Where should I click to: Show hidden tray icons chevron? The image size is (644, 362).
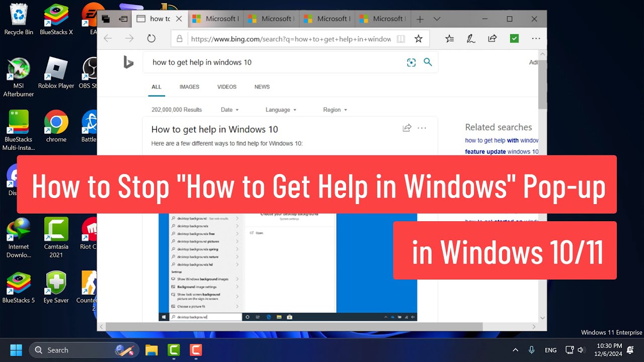[515, 350]
